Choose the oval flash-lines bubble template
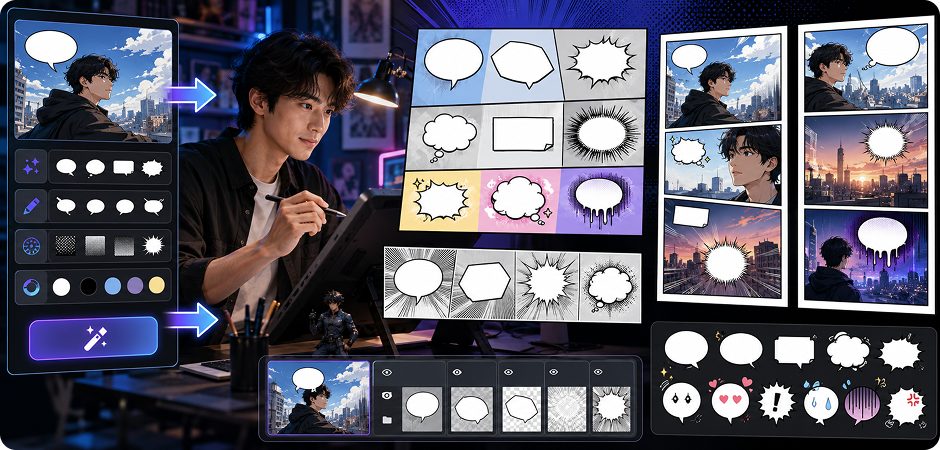The height and width of the screenshot is (450, 940). pos(602,132)
